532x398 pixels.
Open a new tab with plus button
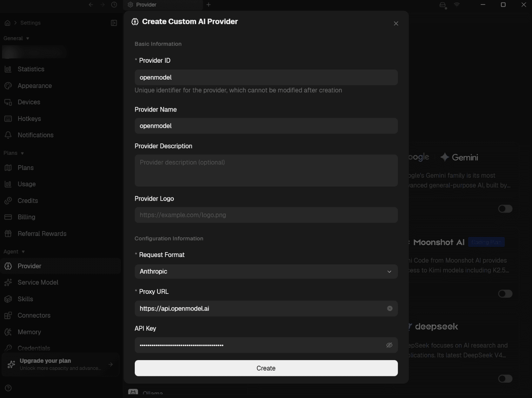coord(208,5)
